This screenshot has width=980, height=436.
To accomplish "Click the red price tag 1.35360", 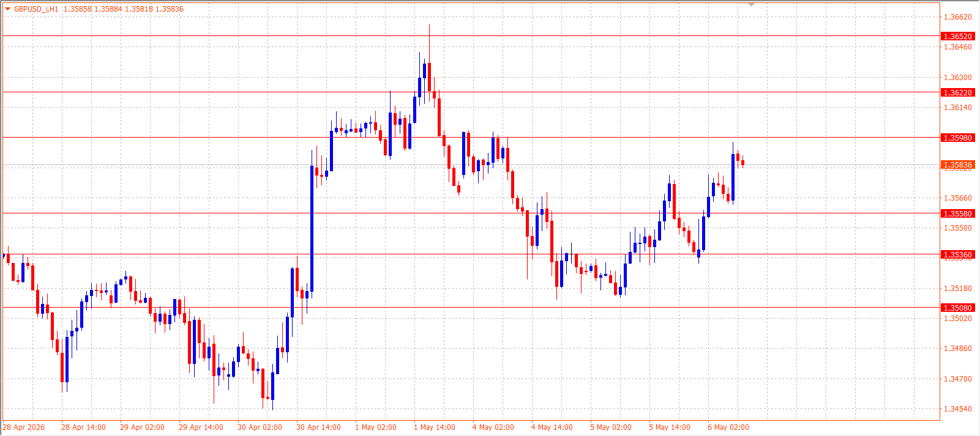I will (957, 254).
